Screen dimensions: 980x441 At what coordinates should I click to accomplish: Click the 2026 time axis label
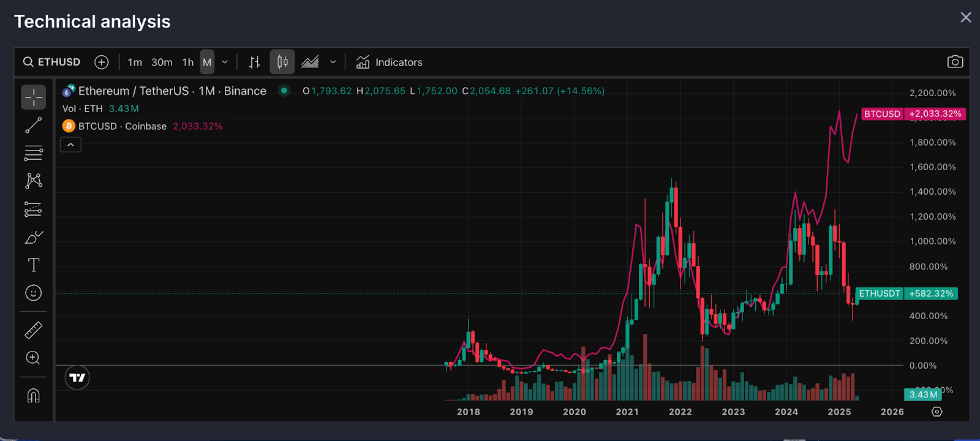pyautogui.click(x=892, y=412)
